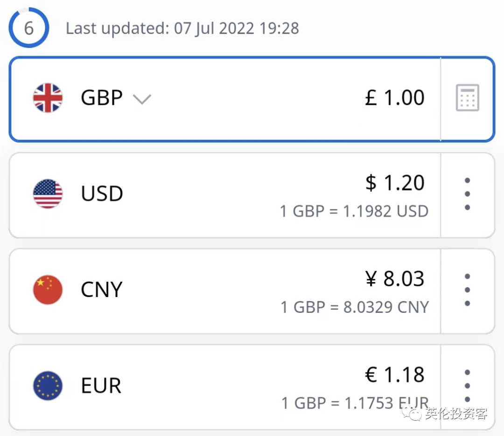Open USD row three-dot menu
This screenshot has height=436, width=504.
pyautogui.click(x=467, y=194)
